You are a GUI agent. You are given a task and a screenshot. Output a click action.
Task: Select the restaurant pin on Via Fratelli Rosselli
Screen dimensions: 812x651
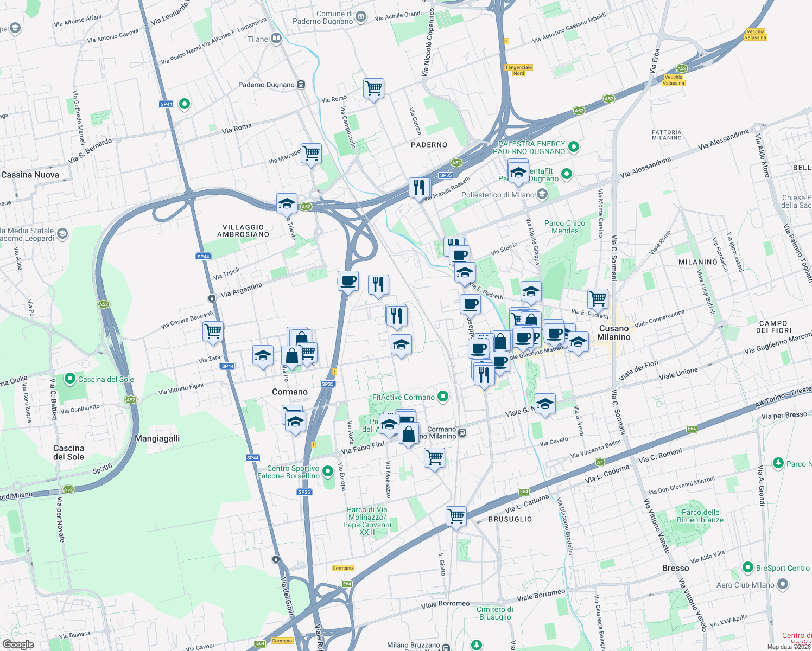[420, 187]
